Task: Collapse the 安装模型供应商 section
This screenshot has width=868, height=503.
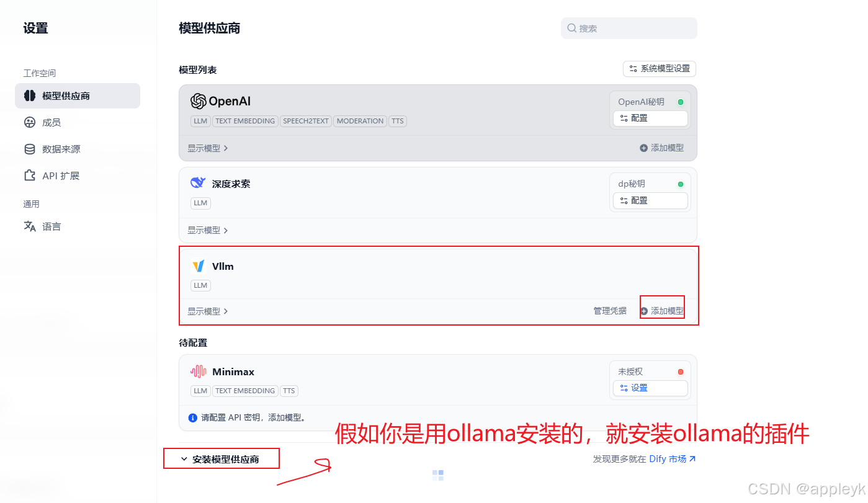Action: [x=221, y=458]
